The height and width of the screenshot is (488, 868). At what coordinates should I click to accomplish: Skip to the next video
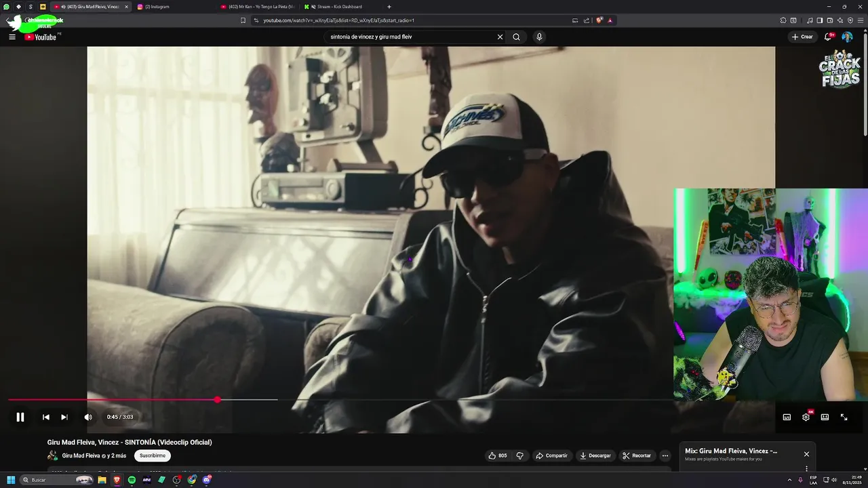64,417
